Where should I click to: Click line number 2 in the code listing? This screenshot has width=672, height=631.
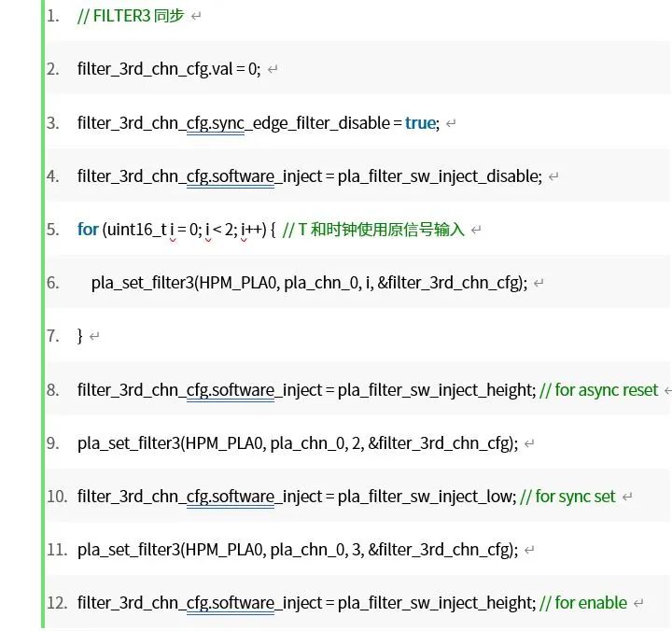click(53, 69)
